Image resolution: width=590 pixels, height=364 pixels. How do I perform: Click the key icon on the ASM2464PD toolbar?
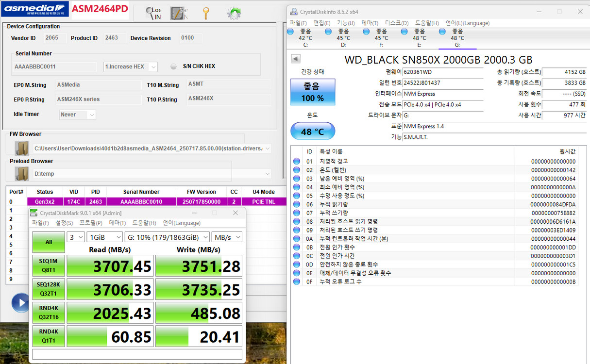pyautogui.click(x=206, y=13)
